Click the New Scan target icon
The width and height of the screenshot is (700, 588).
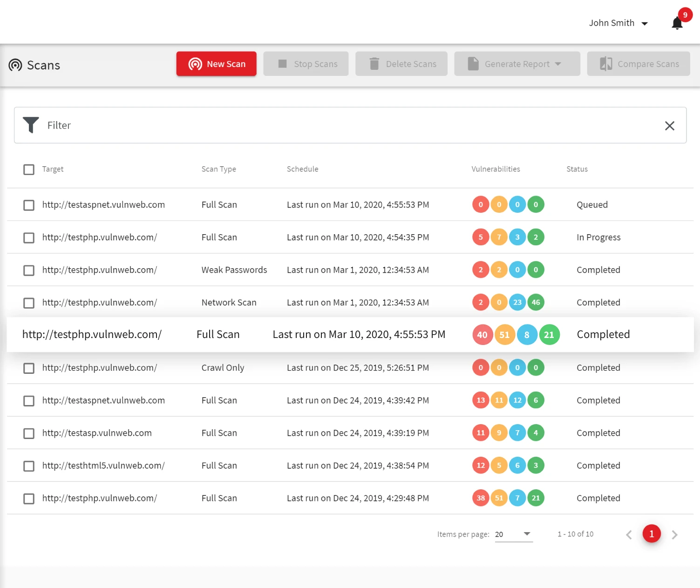195,64
